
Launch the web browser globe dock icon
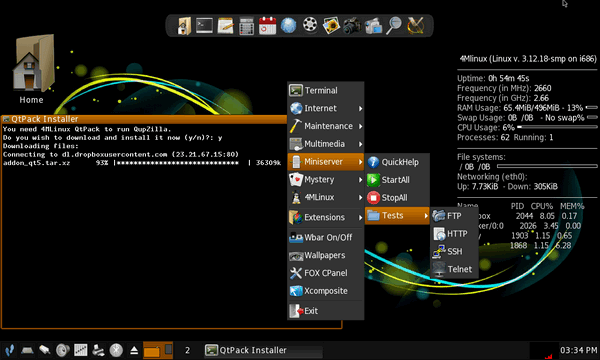(x=289, y=26)
